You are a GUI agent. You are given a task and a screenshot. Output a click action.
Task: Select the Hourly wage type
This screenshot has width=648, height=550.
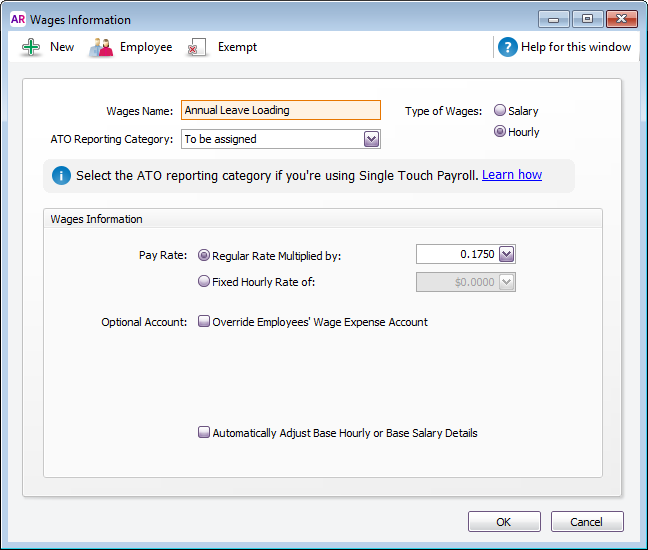click(x=500, y=132)
